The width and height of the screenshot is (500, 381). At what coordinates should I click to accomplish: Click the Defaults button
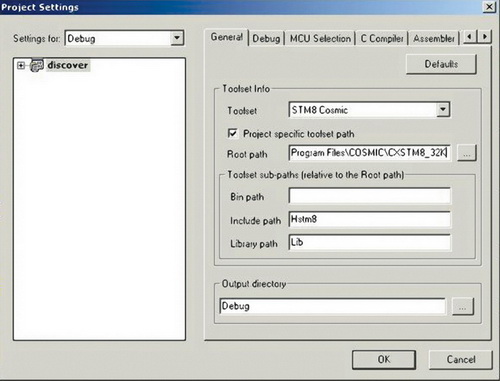[x=441, y=64]
